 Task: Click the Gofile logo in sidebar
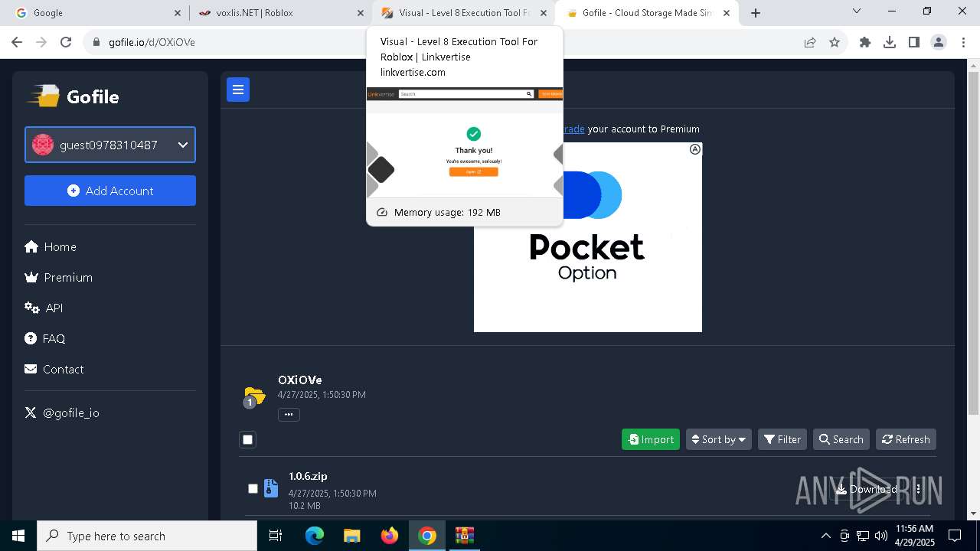[x=73, y=96]
